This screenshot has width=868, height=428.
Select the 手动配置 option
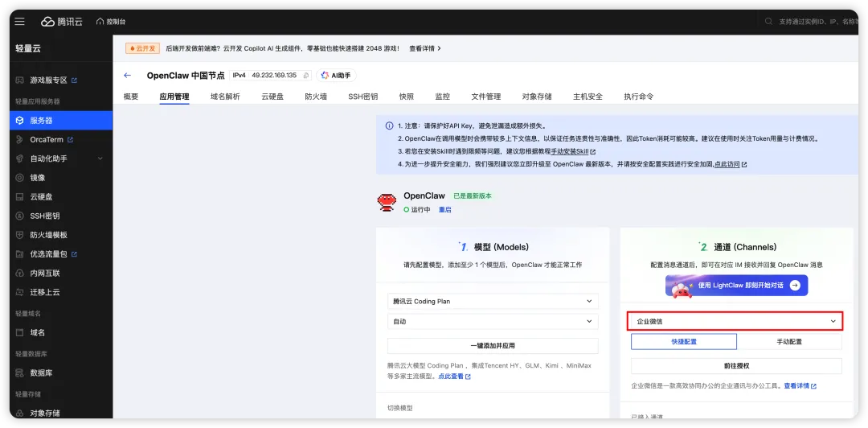(x=789, y=341)
